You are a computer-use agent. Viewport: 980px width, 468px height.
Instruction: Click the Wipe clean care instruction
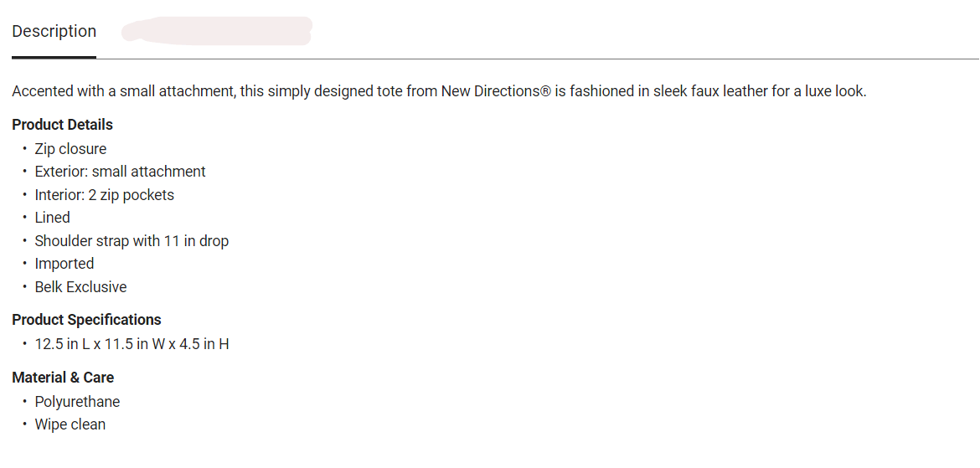click(x=70, y=424)
